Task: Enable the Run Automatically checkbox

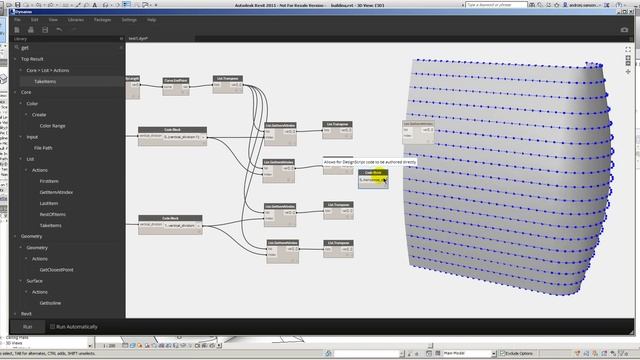Action: (x=52, y=327)
